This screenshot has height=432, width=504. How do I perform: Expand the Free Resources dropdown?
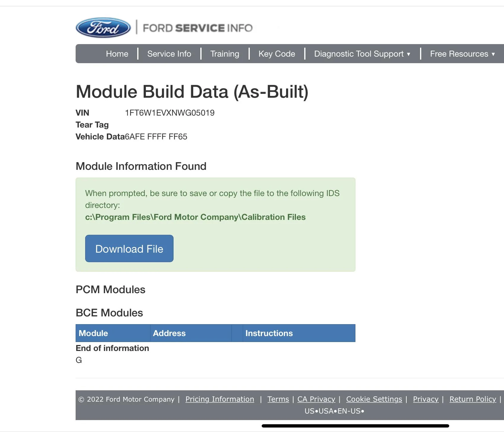(462, 54)
